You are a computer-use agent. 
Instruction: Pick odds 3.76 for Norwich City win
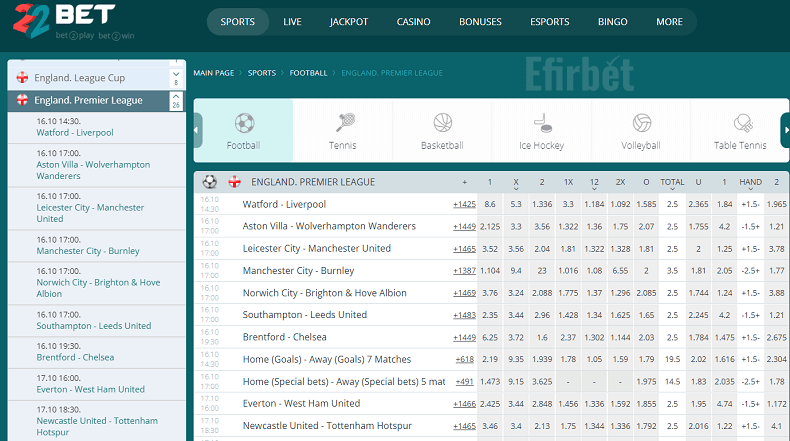[x=490, y=293]
